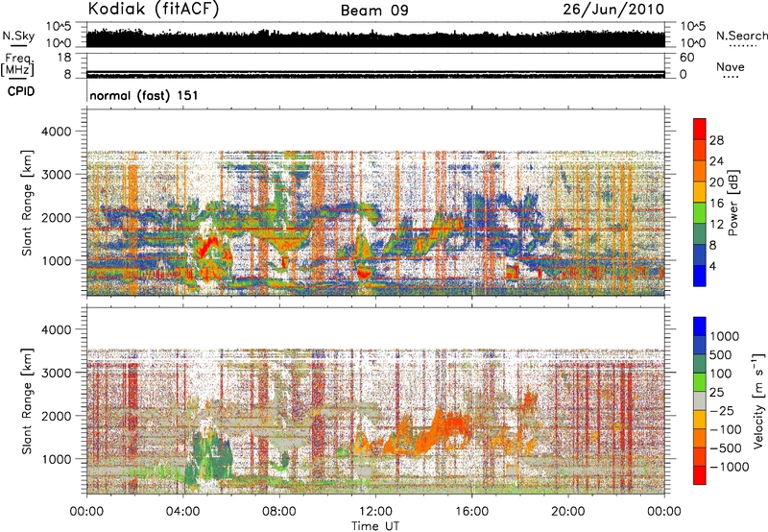Click the '100' Velocity colorbar tick label

[x=721, y=374]
